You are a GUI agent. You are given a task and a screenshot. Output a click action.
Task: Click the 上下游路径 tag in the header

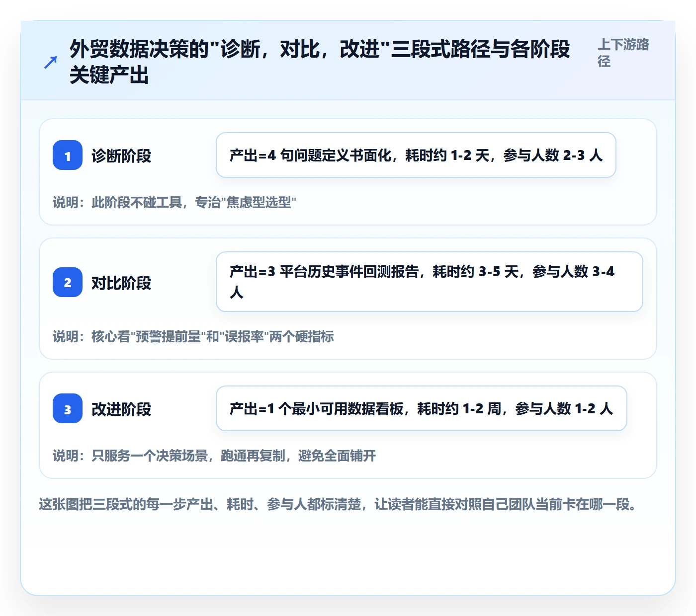point(623,53)
